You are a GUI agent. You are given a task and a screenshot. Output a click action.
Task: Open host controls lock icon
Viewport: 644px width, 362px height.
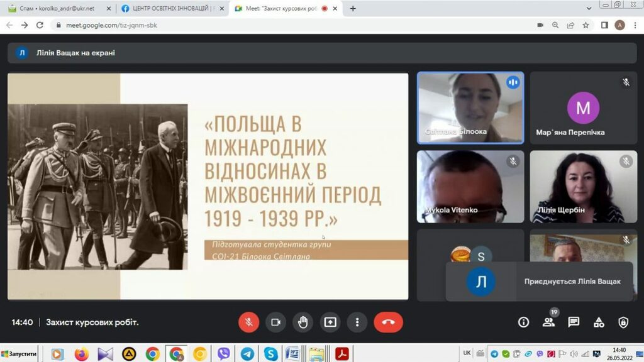coord(623,322)
